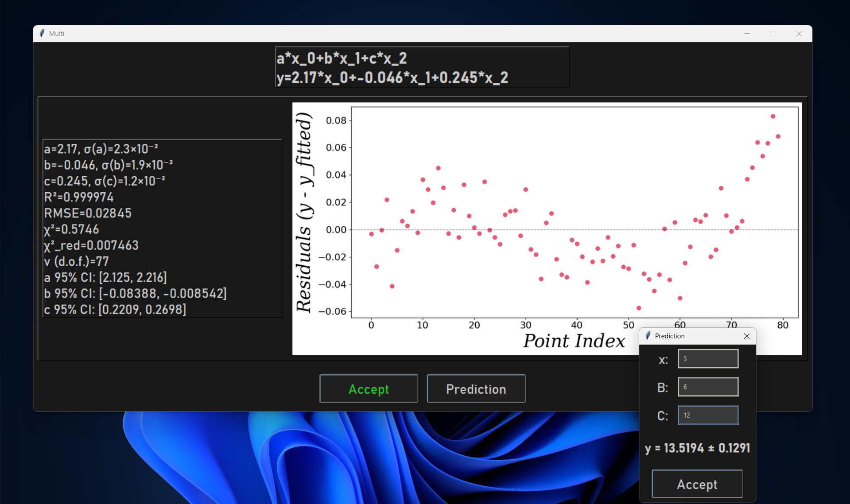Focus the C input field containing 12

tap(708, 415)
